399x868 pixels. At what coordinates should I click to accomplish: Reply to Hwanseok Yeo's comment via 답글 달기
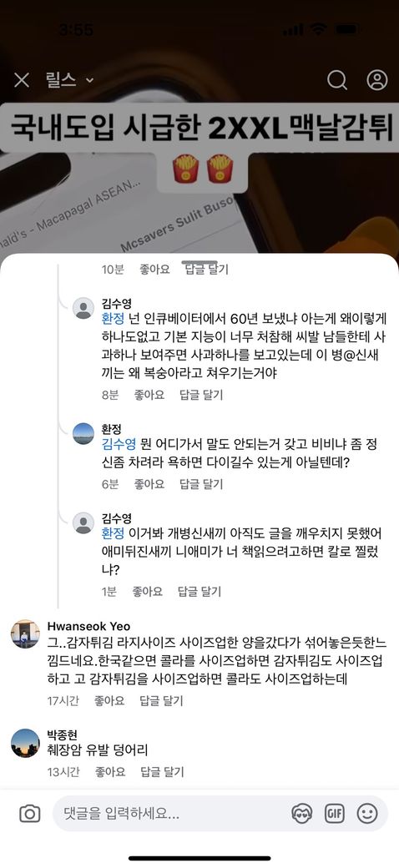pos(161,701)
